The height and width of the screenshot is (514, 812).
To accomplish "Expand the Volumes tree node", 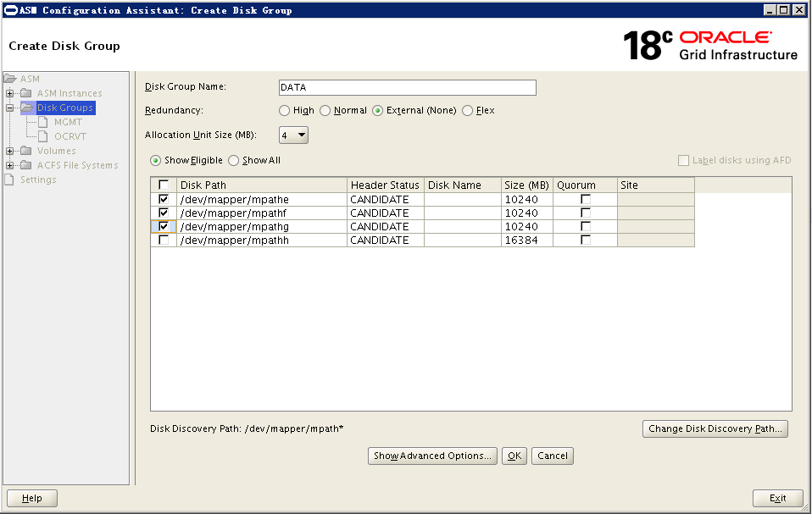I will click(x=10, y=151).
